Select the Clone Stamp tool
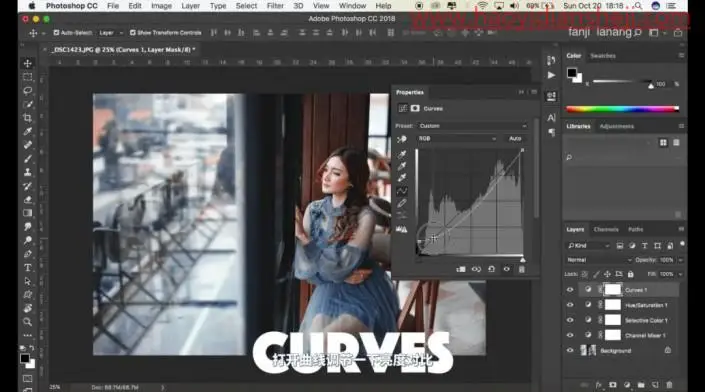705x392 pixels. point(28,172)
